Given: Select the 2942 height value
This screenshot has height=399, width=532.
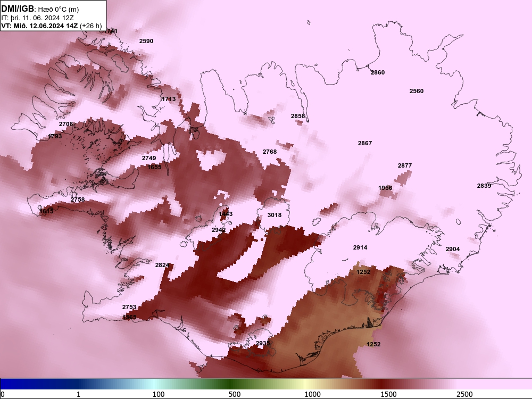Looking at the screenshot, I should coord(219,230).
